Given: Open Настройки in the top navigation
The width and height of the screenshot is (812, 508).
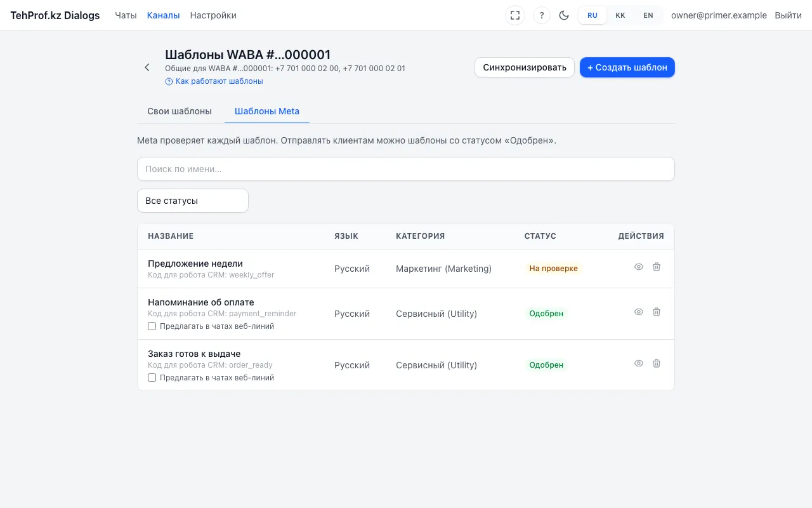Looking at the screenshot, I should [213, 15].
